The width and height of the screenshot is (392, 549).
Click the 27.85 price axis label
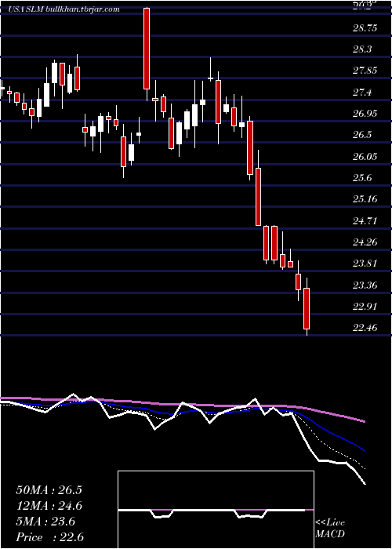(x=365, y=71)
